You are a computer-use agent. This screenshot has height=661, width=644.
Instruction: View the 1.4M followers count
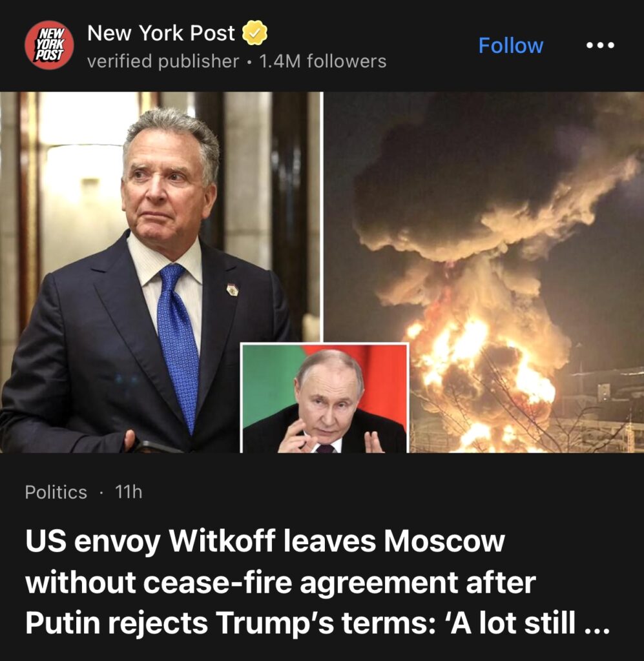tap(322, 61)
